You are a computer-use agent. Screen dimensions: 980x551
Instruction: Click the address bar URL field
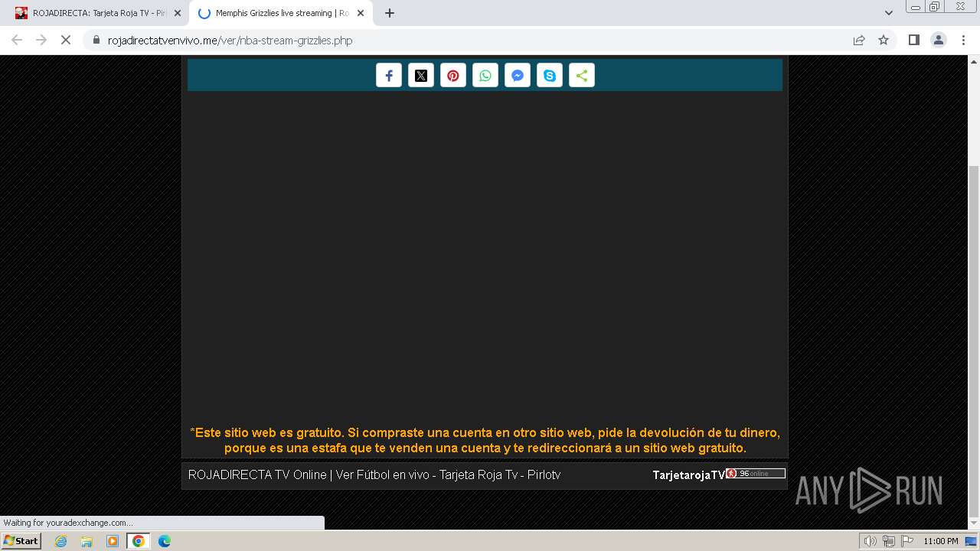tap(475, 40)
